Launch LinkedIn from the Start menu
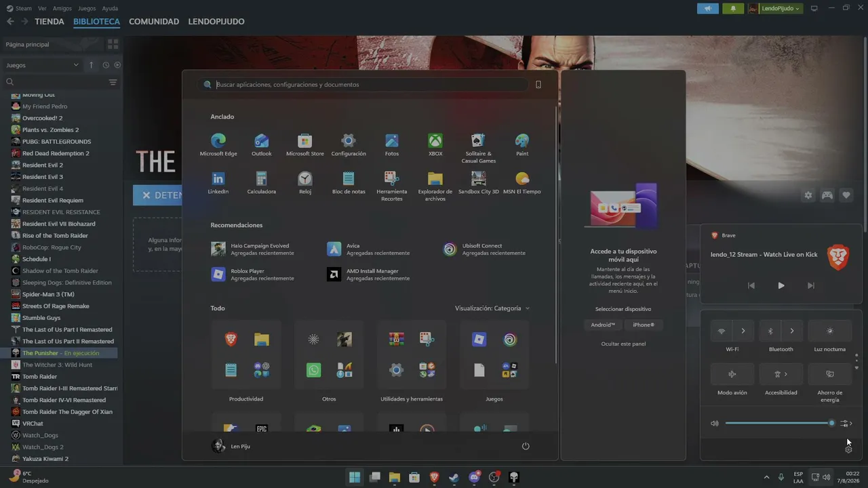868x488 pixels. (x=218, y=183)
